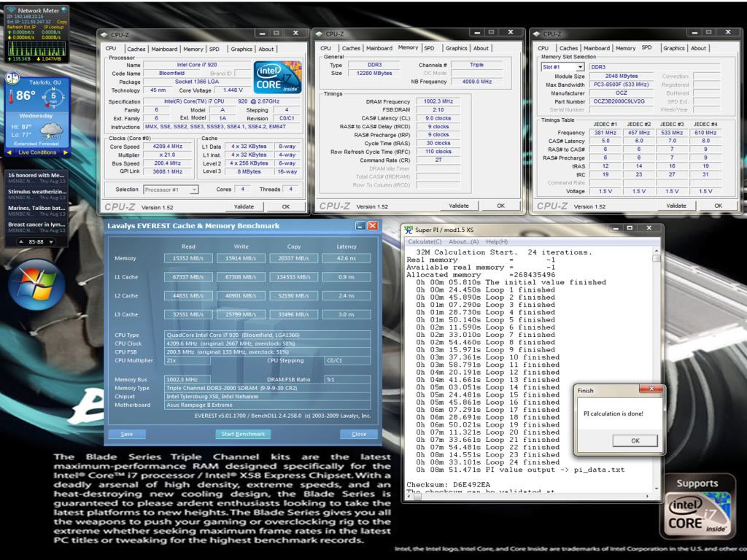
Task: Click the storm cloud icon in the weather gadget
Action: [x=51, y=130]
